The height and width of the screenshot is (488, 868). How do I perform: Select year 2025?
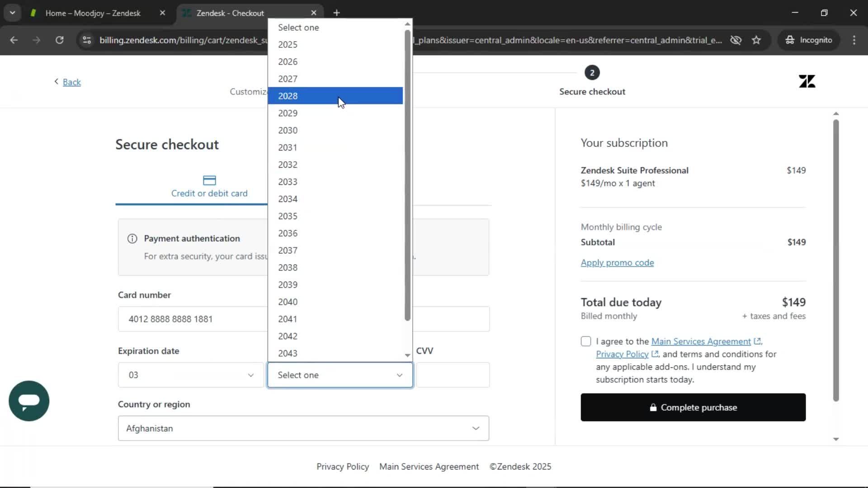point(335,44)
